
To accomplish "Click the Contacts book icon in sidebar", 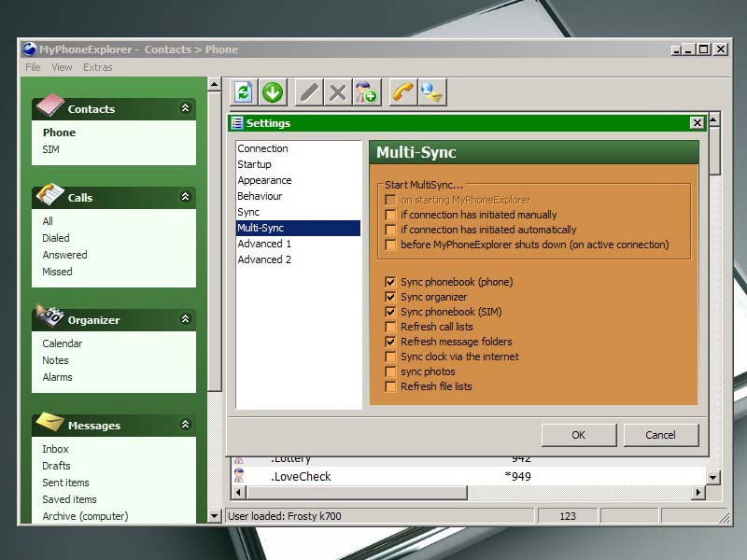I will 50,105.
